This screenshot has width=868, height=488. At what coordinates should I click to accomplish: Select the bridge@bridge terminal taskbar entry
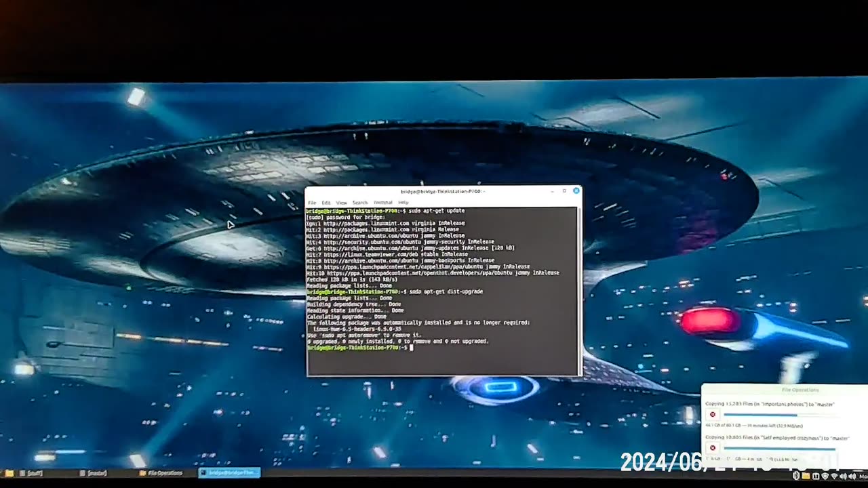229,473
